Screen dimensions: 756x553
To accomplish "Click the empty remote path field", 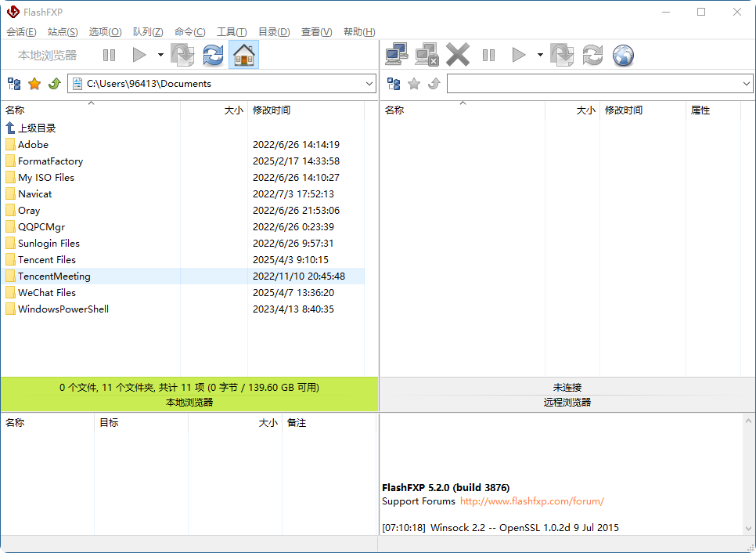I will [x=599, y=84].
